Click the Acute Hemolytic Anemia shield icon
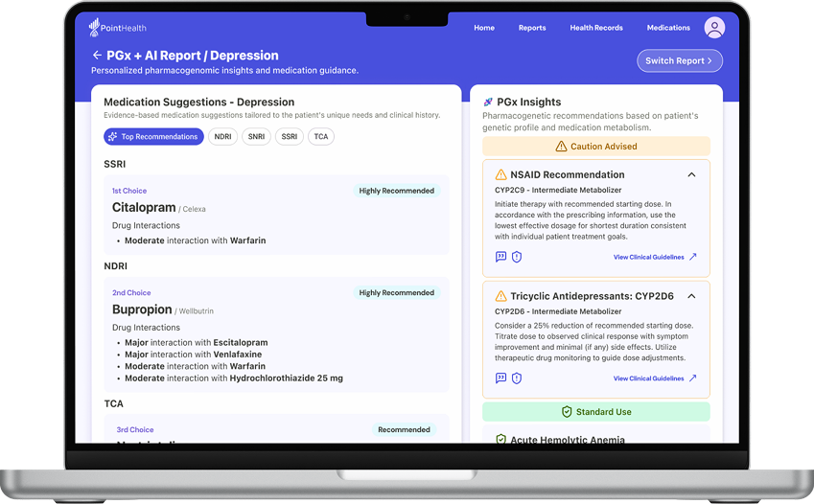Screen dimensions: 814x504 click(x=501, y=439)
